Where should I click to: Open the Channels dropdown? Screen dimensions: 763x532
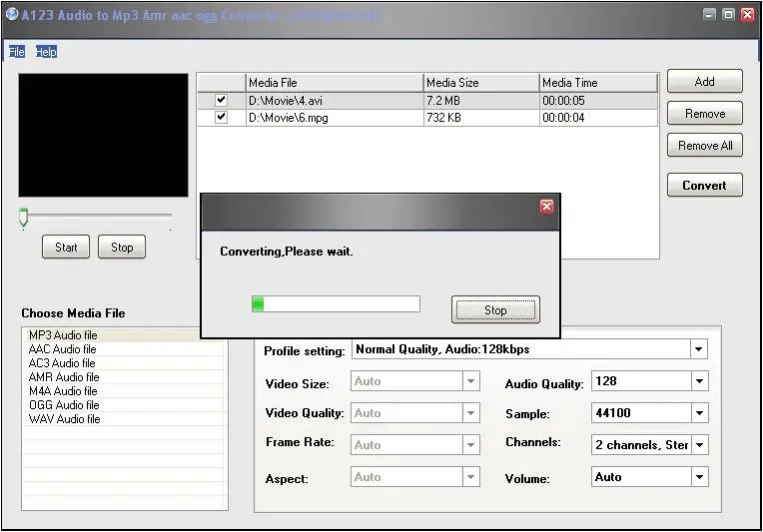coord(699,445)
